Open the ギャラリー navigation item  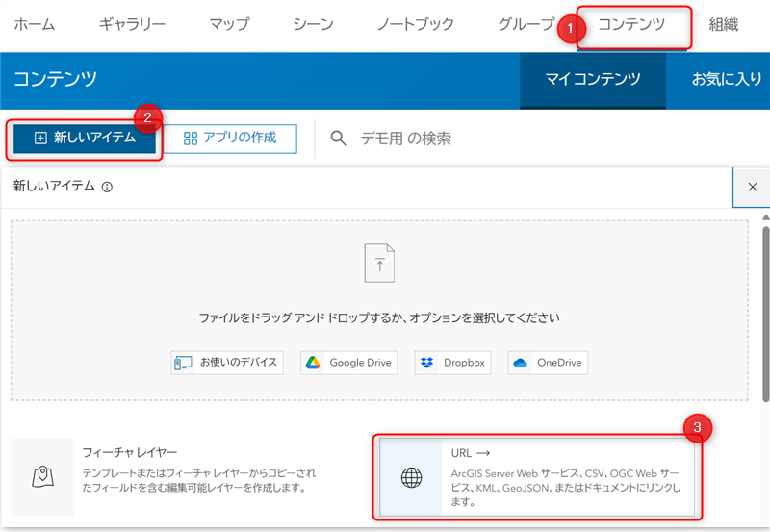tap(132, 25)
